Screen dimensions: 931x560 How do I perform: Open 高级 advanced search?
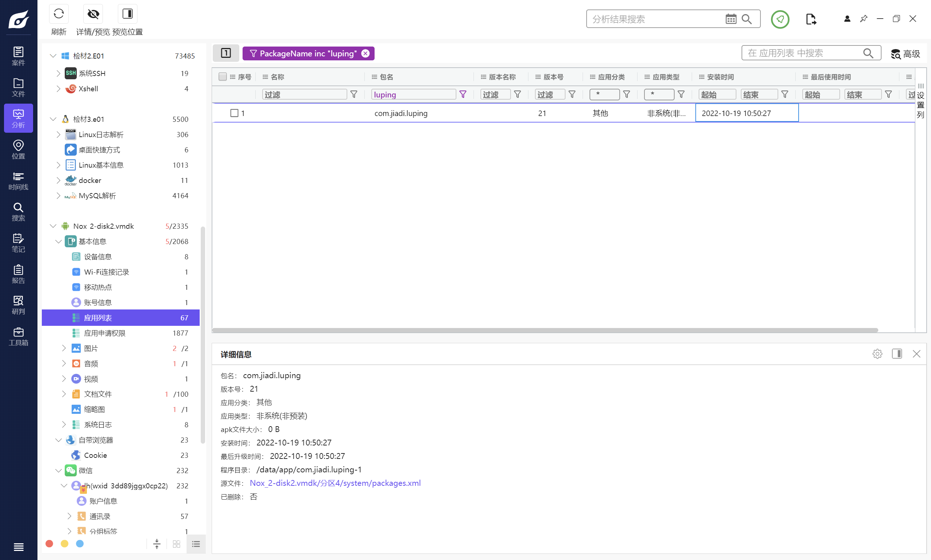905,53
